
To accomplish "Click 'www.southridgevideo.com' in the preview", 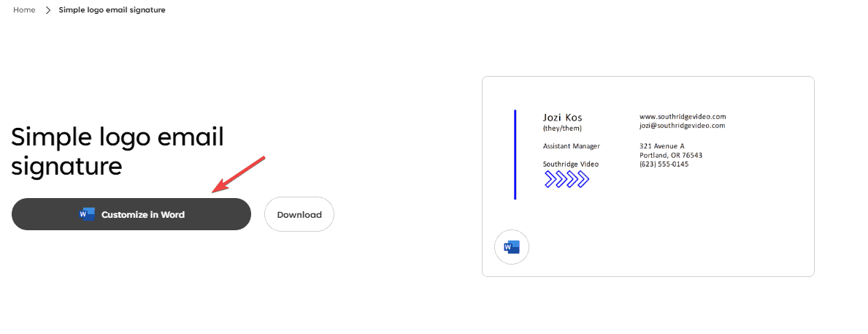I will (683, 116).
